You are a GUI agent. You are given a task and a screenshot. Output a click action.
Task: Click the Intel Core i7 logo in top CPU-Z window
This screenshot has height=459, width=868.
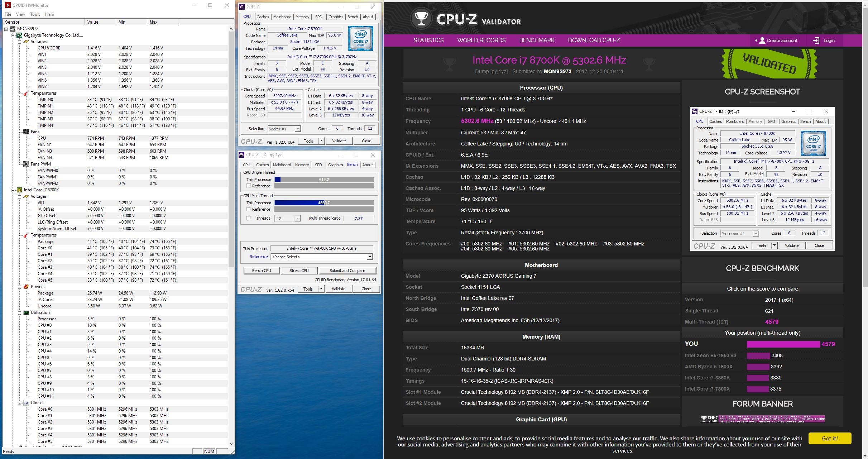pyautogui.click(x=360, y=38)
